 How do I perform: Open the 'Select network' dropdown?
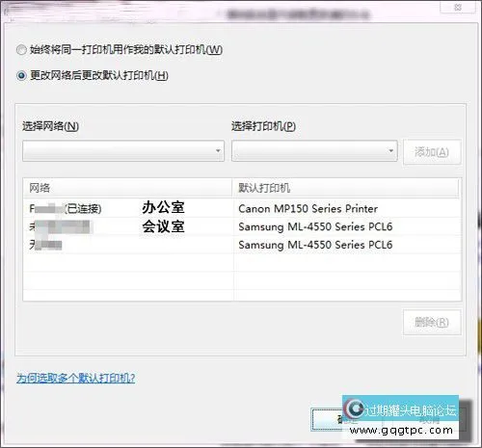123,150
